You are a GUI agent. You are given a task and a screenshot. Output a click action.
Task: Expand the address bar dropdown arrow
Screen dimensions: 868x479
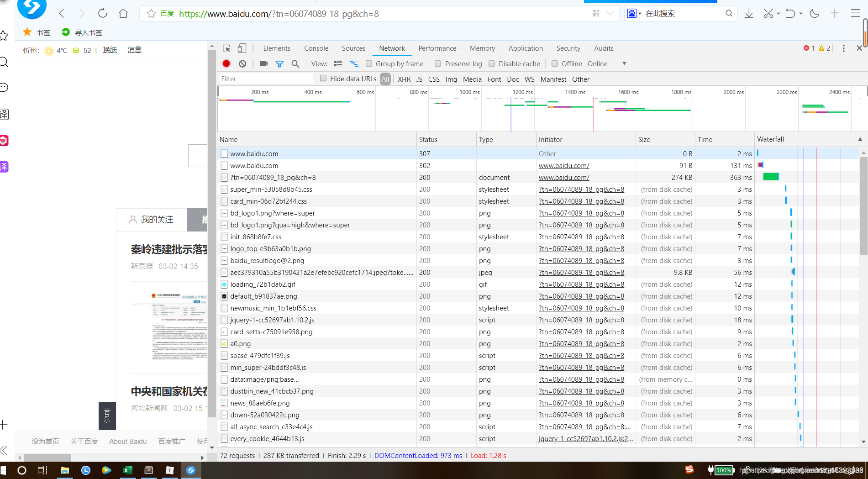click(x=610, y=14)
